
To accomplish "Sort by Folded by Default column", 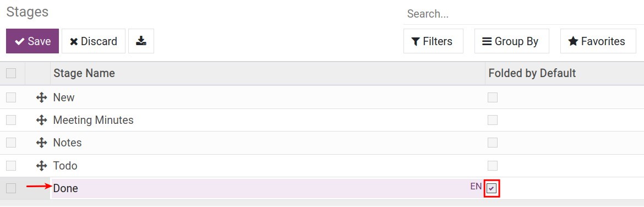I will pos(532,73).
